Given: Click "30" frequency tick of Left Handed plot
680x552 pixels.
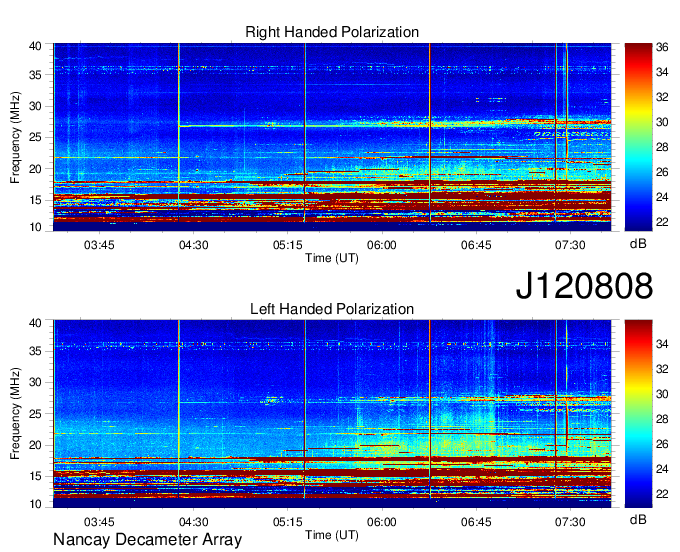Looking at the screenshot, I should pos(35,382).
